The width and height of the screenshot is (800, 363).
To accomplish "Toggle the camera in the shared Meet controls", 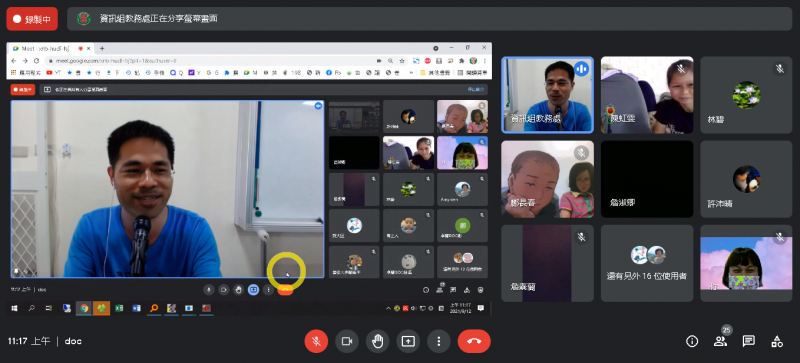I will [223, 289].
